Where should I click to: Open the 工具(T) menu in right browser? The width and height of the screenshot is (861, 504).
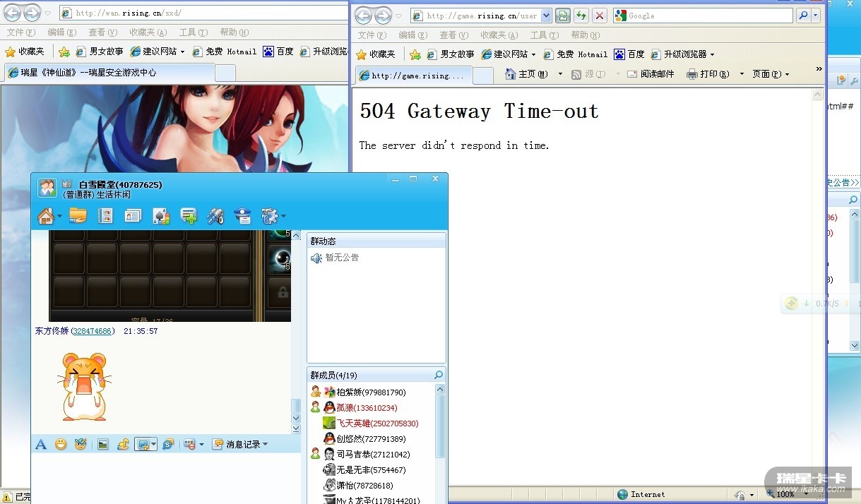click(542, 35)
